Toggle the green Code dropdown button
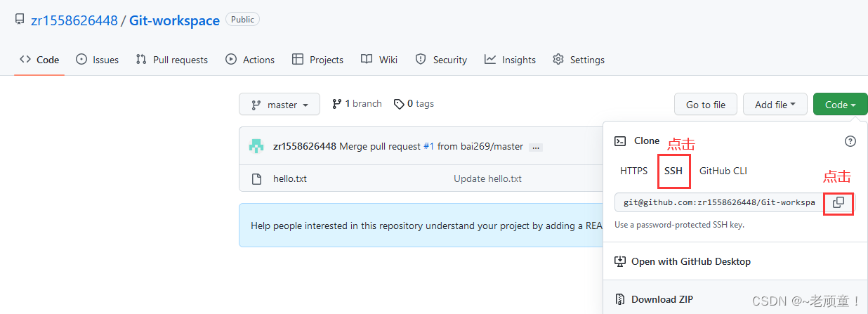 tap(840, 105)
